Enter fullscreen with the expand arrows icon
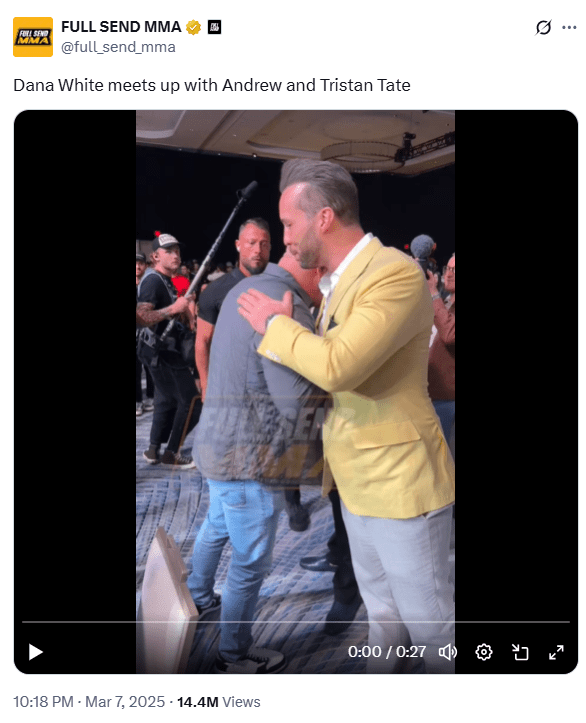 556,652
